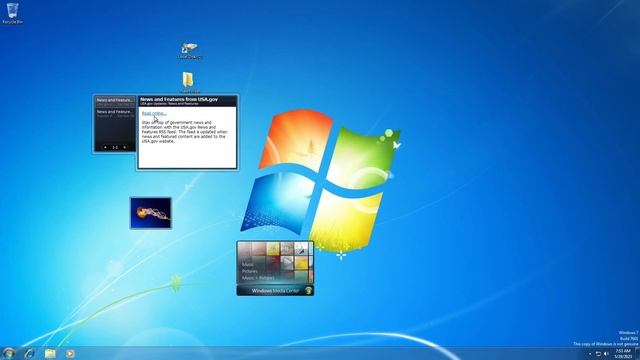The width and height of the screenshot is (640, 360).
Task: Select the yellow folder icon on desktop
Action: (x=188, y=80)
